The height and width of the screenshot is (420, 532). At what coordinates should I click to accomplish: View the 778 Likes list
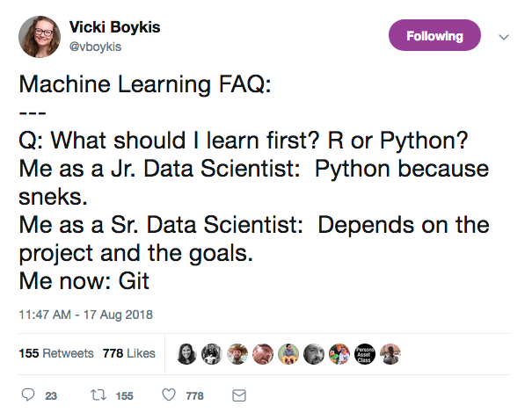(129, 353)
